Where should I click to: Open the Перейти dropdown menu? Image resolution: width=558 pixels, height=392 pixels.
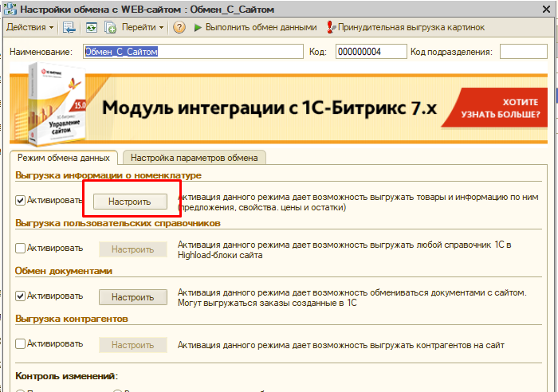pyautogui.click(x=143, y=27)
